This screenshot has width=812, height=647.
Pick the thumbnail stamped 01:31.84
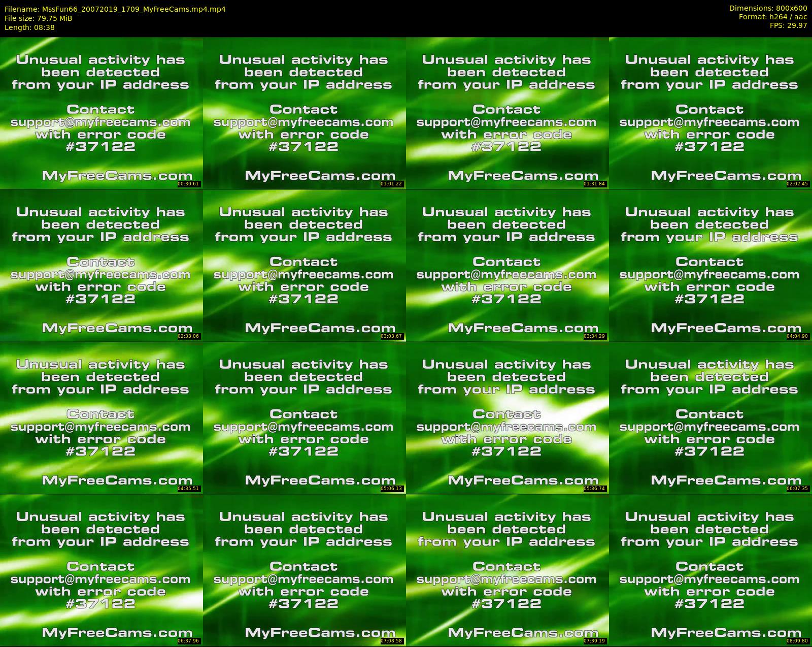507,113
